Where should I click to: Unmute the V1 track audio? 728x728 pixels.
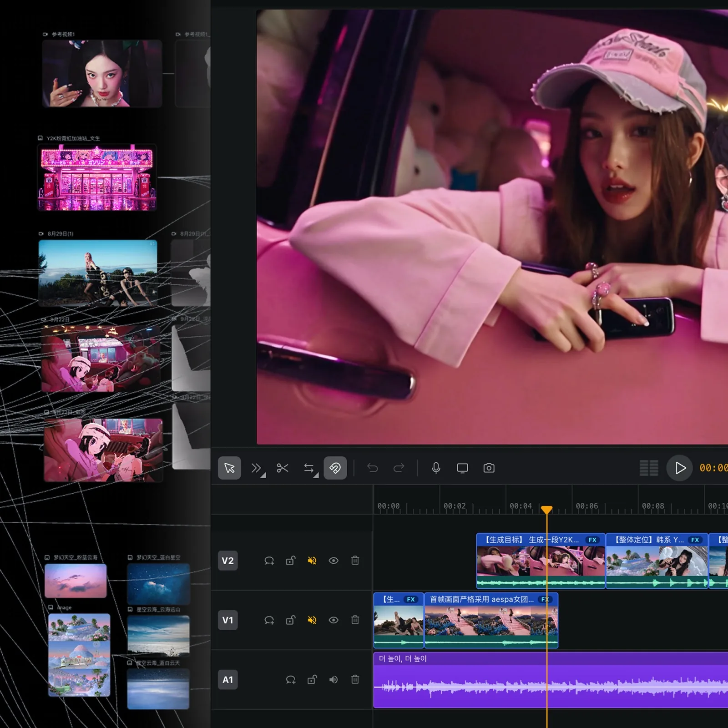click(x=312, y=620)
